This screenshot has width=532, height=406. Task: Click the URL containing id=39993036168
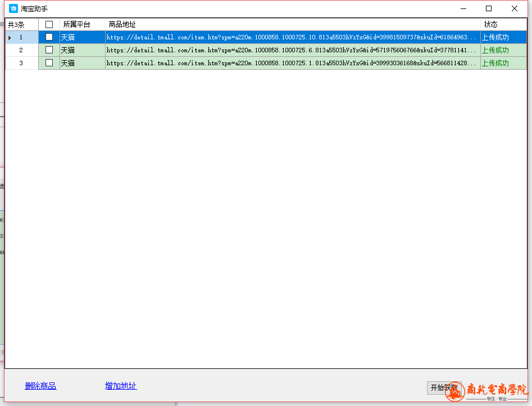(293, 63)
